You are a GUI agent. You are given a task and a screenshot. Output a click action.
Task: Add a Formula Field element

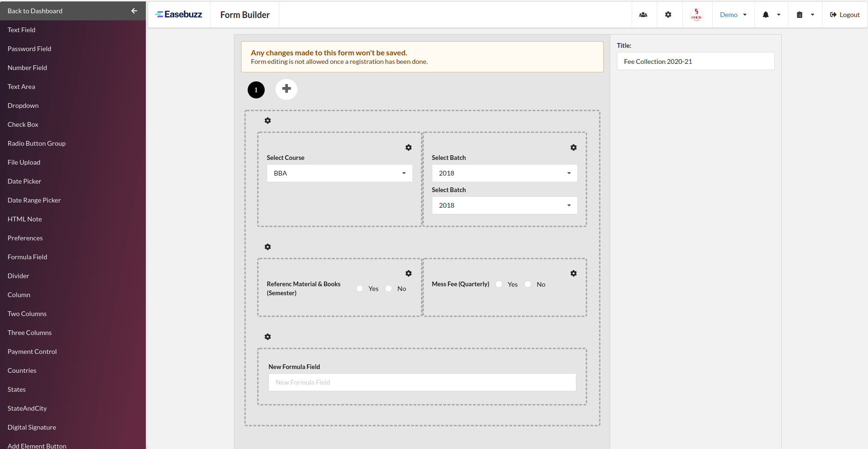pos(73,257)
